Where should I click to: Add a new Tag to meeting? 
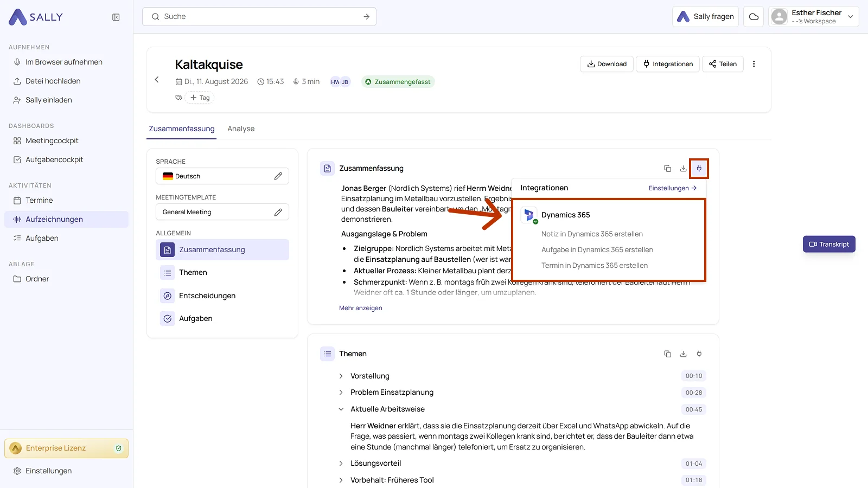coord(200,98)
